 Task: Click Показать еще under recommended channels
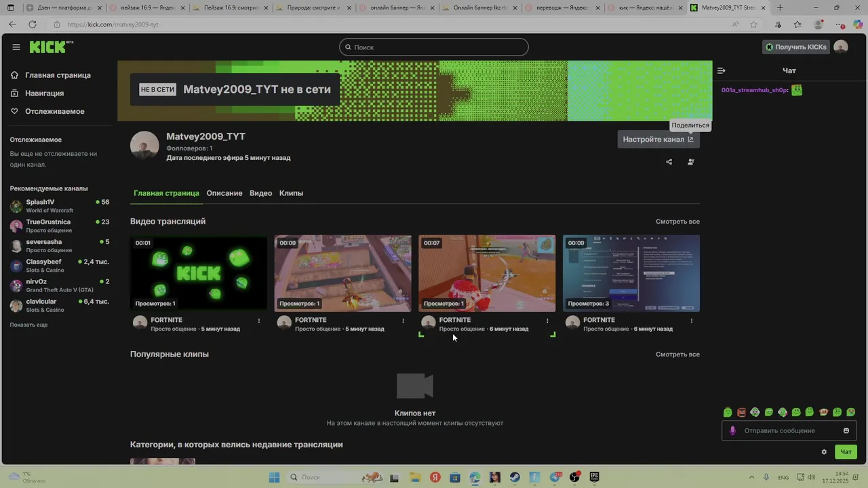point(28,325)
